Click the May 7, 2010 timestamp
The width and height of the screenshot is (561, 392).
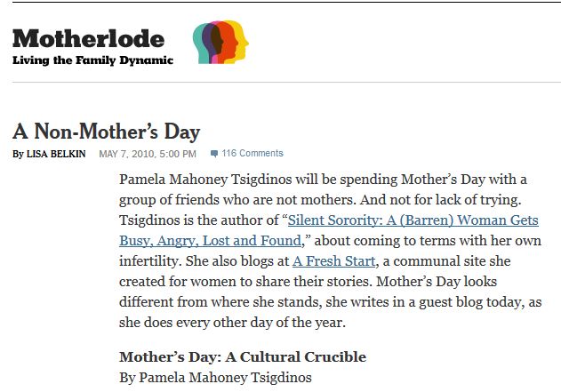(x=148, y=154)
